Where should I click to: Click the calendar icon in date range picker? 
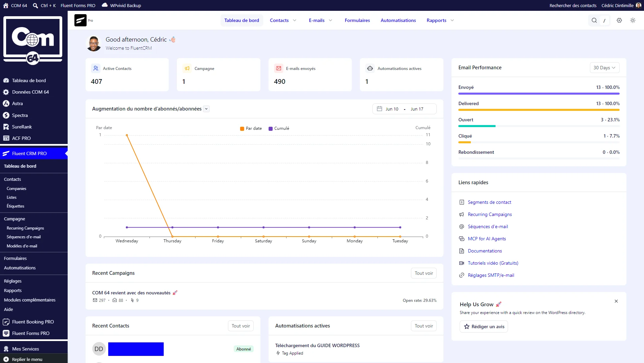point(379,109)
